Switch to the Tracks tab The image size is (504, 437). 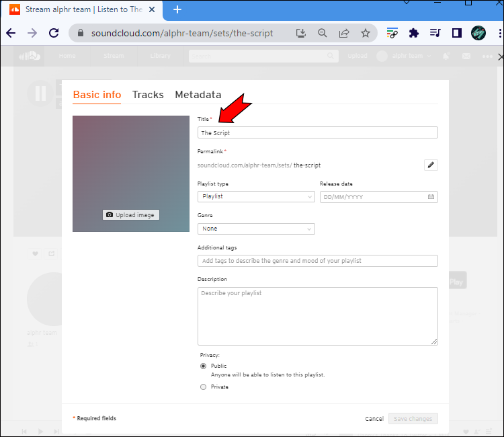(148, 95)
